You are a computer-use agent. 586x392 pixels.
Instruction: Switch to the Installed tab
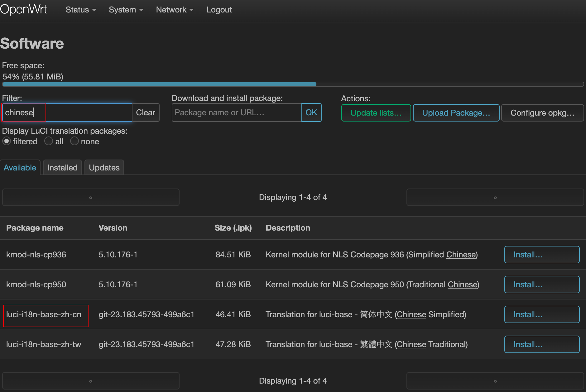click(x=62, y=168)
